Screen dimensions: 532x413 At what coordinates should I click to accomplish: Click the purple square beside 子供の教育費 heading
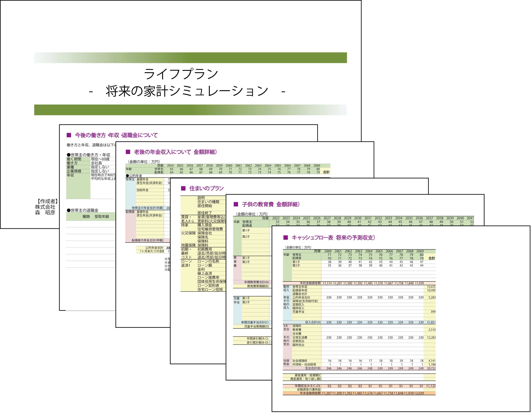(x=236, y=204)
